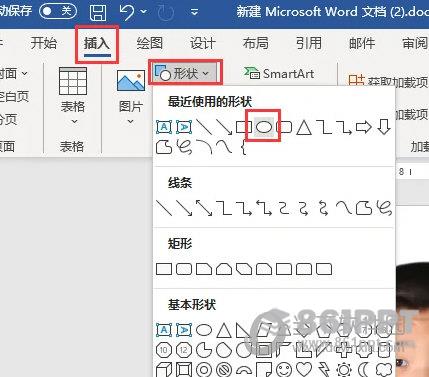Select Rounded Rectangle under 矩形 section
This screenshot has width=429, height=377.
click(184, 269)
